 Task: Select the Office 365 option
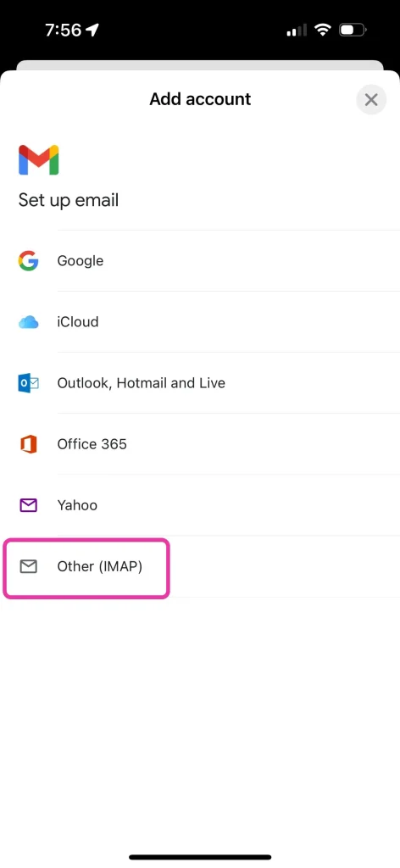coord(200,444)
